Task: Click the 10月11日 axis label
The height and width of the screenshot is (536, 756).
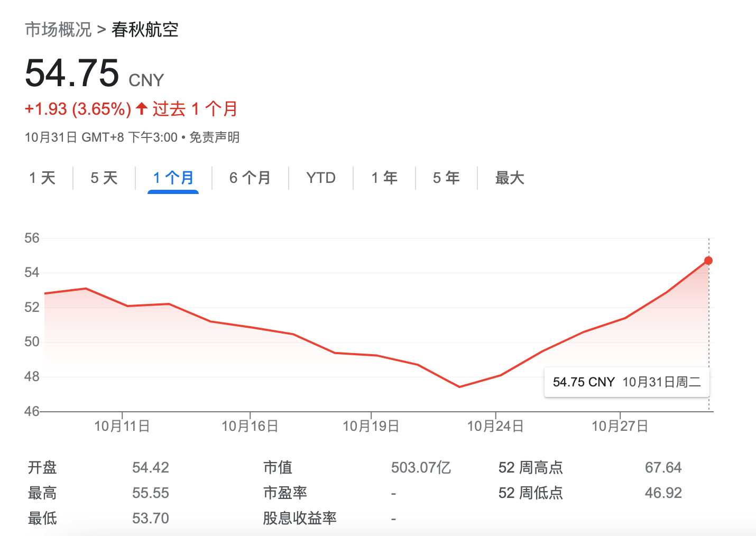Action: 122,426
